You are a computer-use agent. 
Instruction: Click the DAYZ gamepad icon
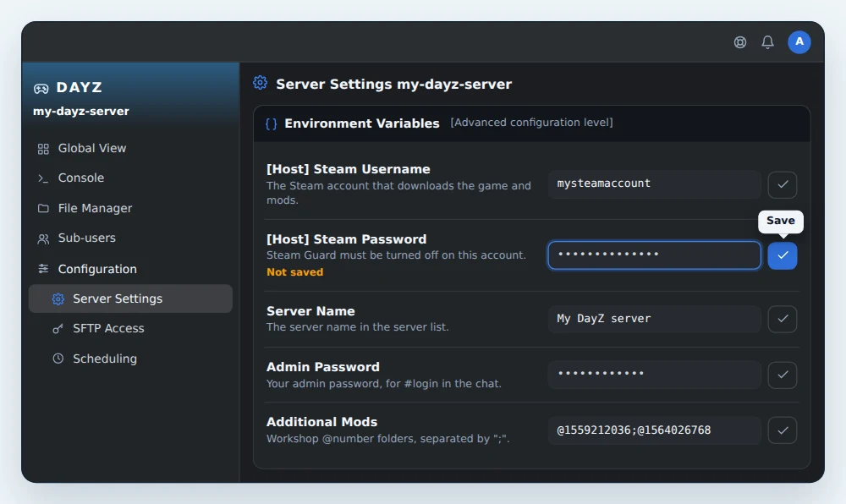click(41, 89)
